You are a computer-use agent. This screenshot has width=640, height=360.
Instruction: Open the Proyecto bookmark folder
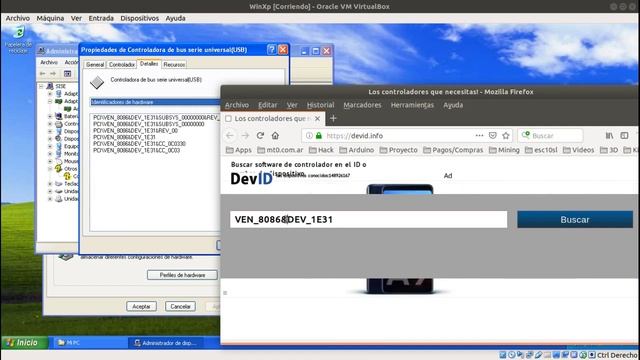pos(398,150)
